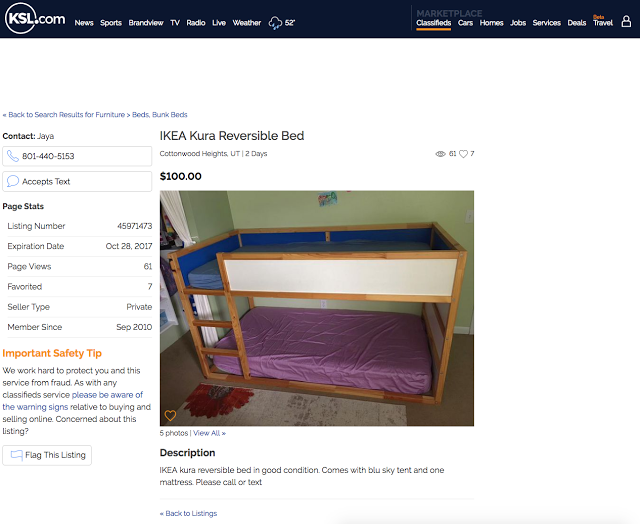
Task: Open the KSL.com logo home link
Action: 35,18
